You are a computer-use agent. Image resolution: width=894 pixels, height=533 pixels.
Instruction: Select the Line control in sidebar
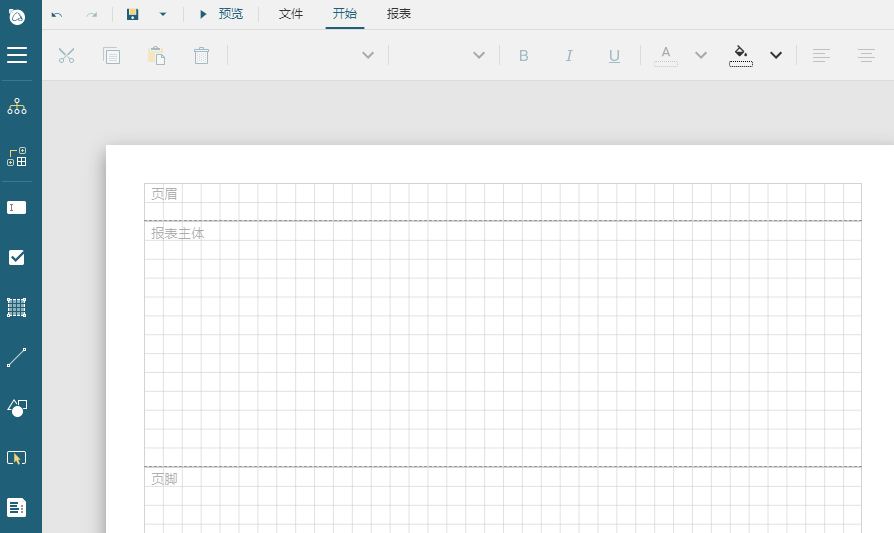pos(17,357)
